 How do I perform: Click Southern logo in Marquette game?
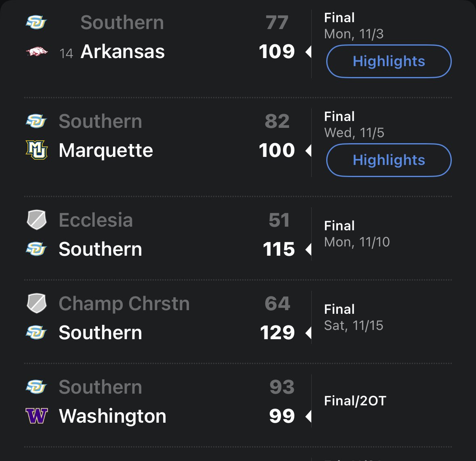37,121
